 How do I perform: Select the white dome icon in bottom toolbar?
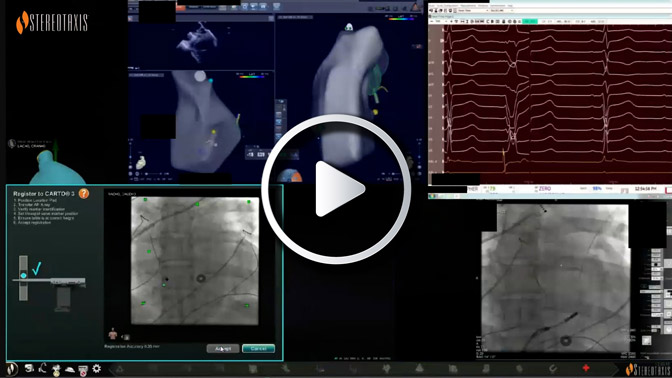tap(69, 369)
